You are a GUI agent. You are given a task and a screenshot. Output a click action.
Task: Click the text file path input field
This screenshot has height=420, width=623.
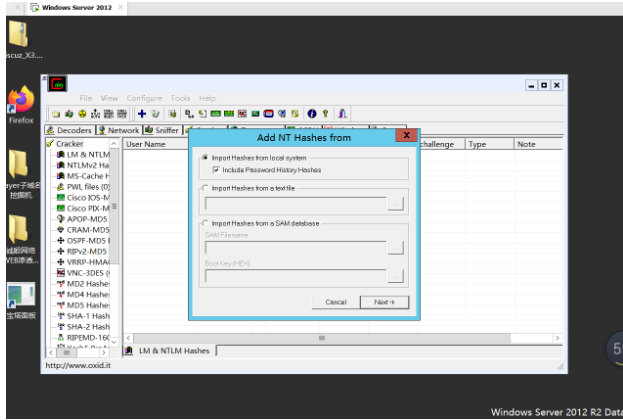[295, 204]
